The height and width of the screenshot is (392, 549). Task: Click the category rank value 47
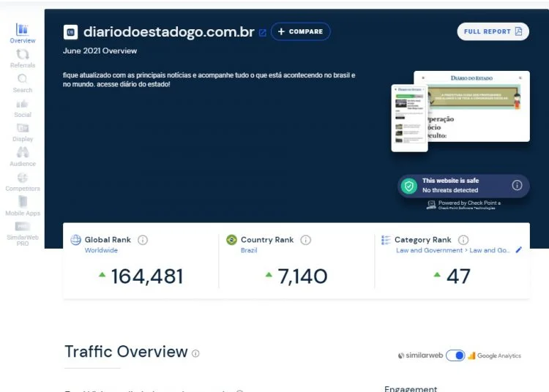[458, 276]
